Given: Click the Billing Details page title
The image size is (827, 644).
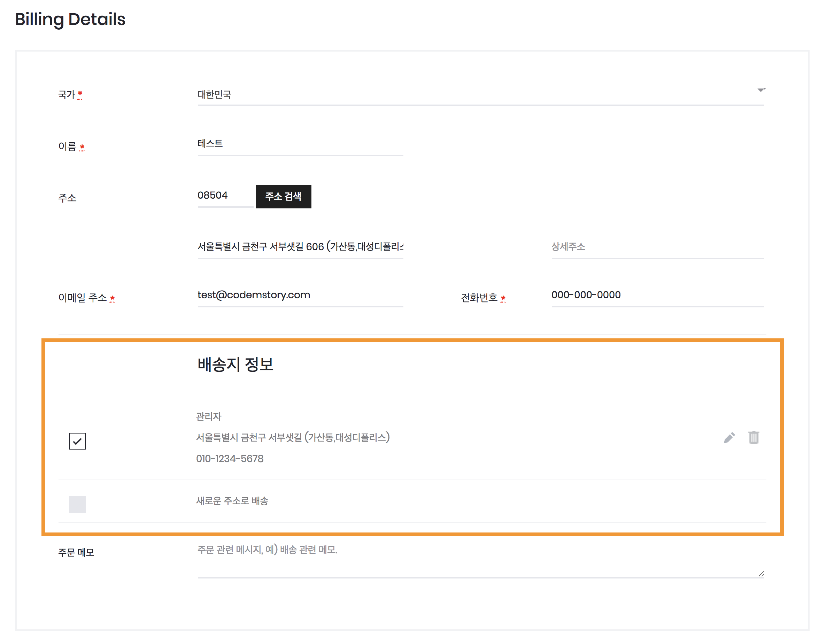Looking at the screenshot, I should [x=70, y=19].
